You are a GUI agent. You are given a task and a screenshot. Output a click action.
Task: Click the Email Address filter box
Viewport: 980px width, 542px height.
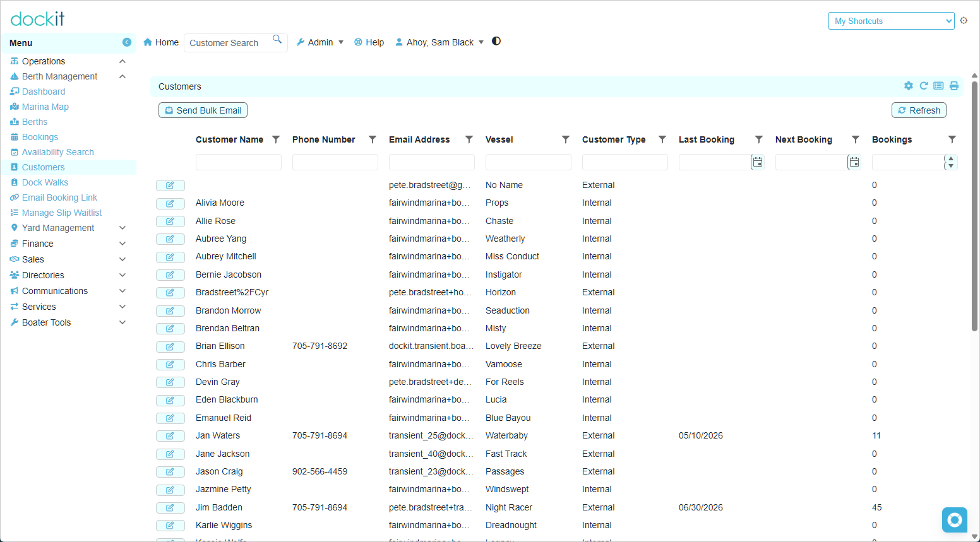tap(432, 162)
